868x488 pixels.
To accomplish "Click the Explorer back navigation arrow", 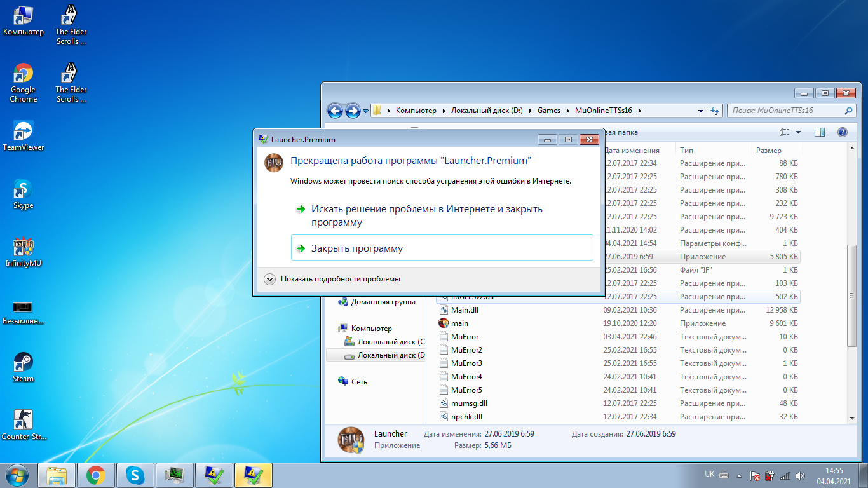I will (335, 111).
